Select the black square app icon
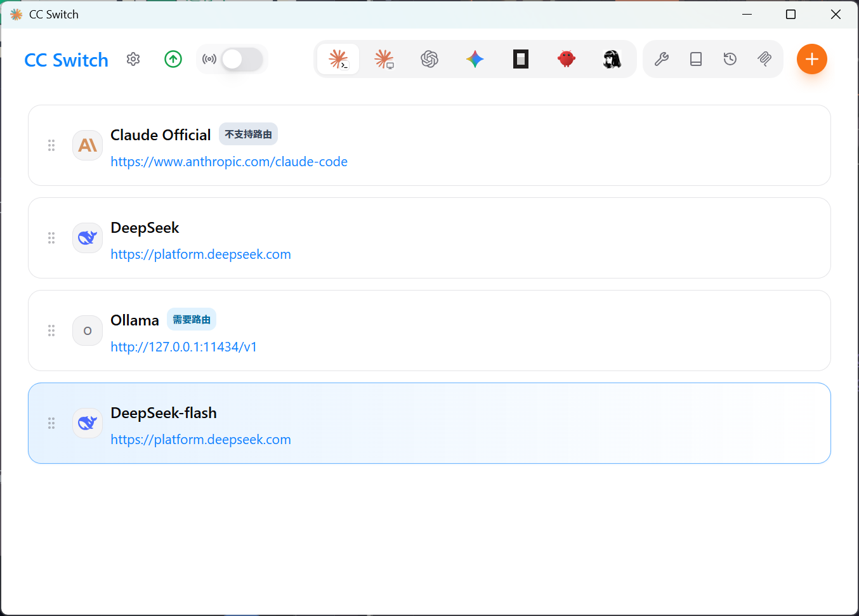This screenshot has height=616, width=859. tap(521, 59)
